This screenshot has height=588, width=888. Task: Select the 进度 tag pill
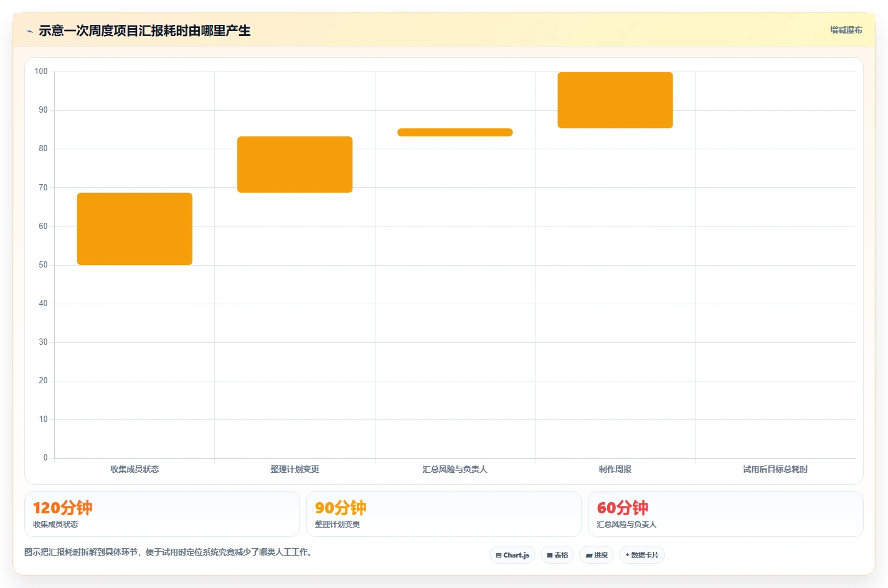tap(597, 555)
